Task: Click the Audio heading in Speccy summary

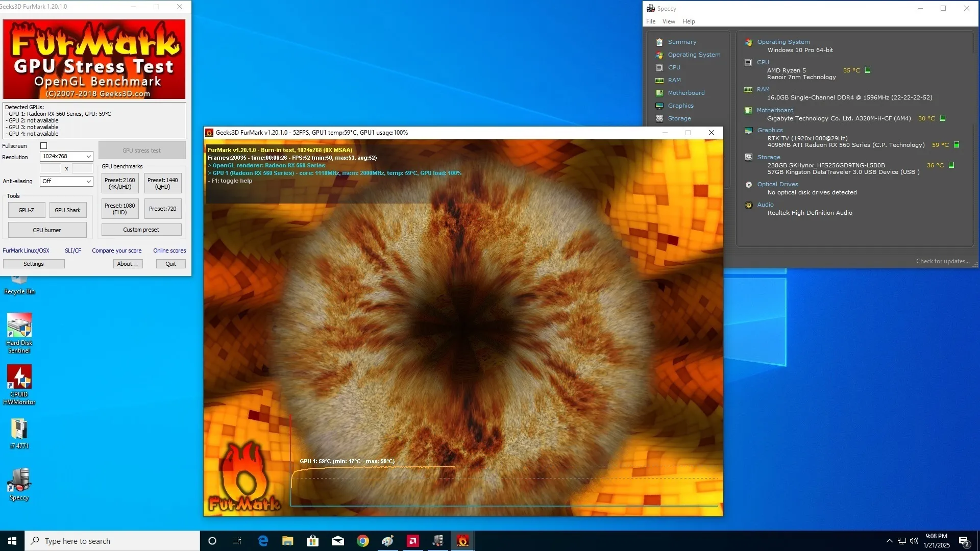Action: 765,205
